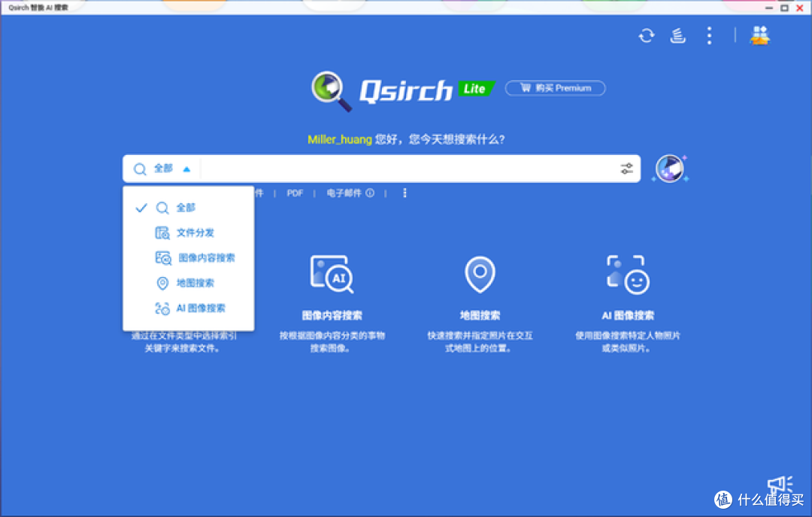Click the AI 图像搜索 heading text

point(628,315)
